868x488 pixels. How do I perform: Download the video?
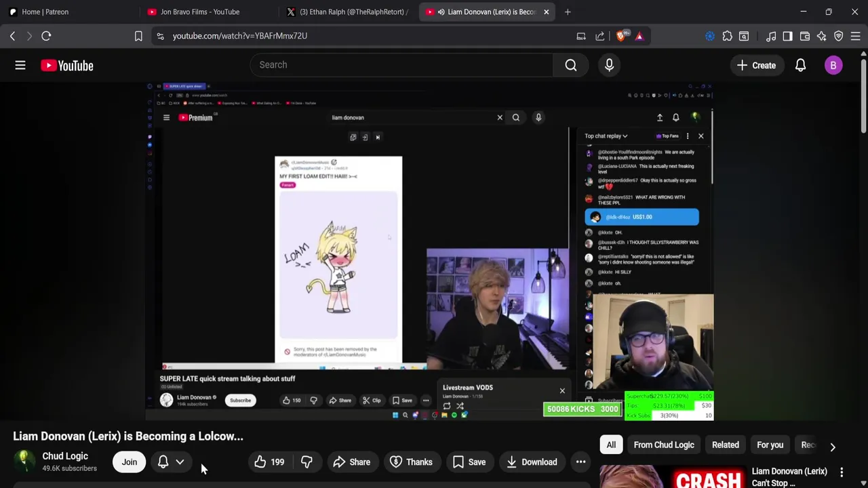coord(532,462)
